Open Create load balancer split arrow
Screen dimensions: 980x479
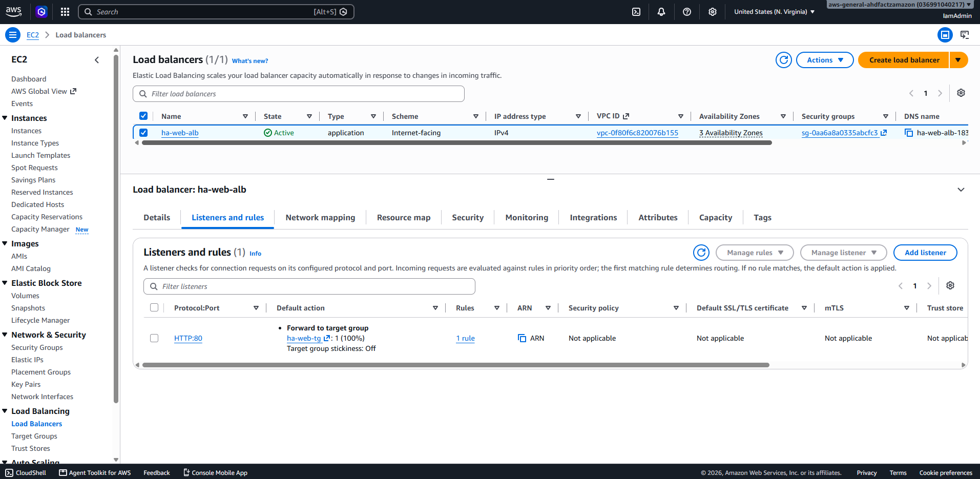click(x=958, y=60)
